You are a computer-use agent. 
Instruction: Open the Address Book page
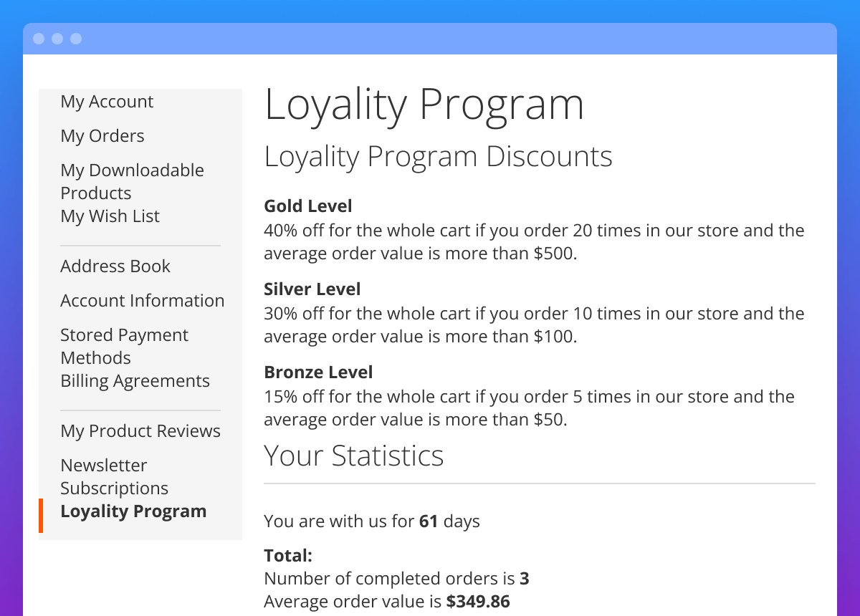coord(115,266)
